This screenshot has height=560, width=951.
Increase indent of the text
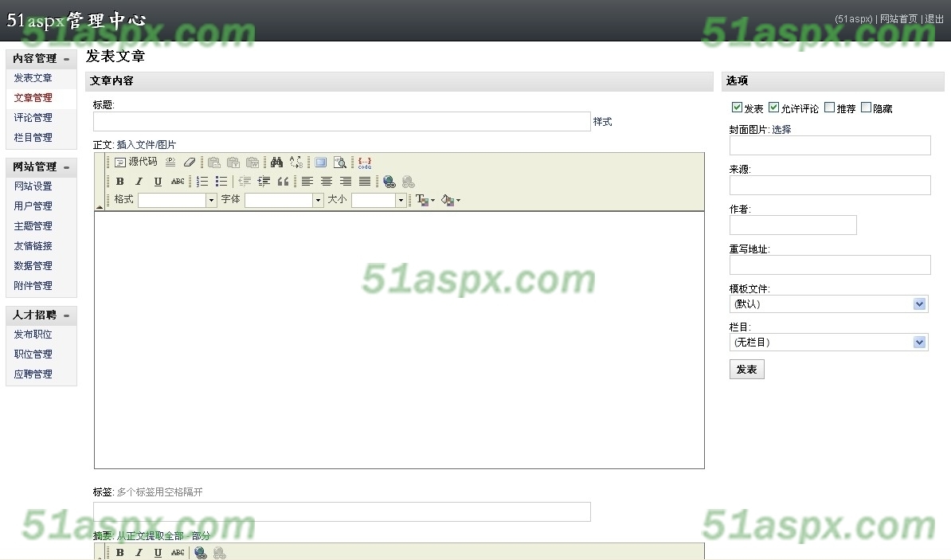(x=264, y=181)
